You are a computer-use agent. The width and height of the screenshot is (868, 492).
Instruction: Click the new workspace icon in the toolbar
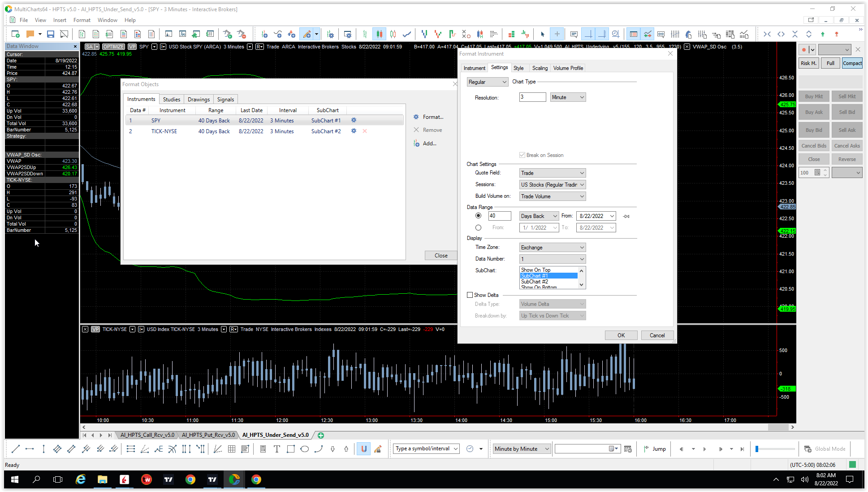pyautogui.click(x=15, y=34)
